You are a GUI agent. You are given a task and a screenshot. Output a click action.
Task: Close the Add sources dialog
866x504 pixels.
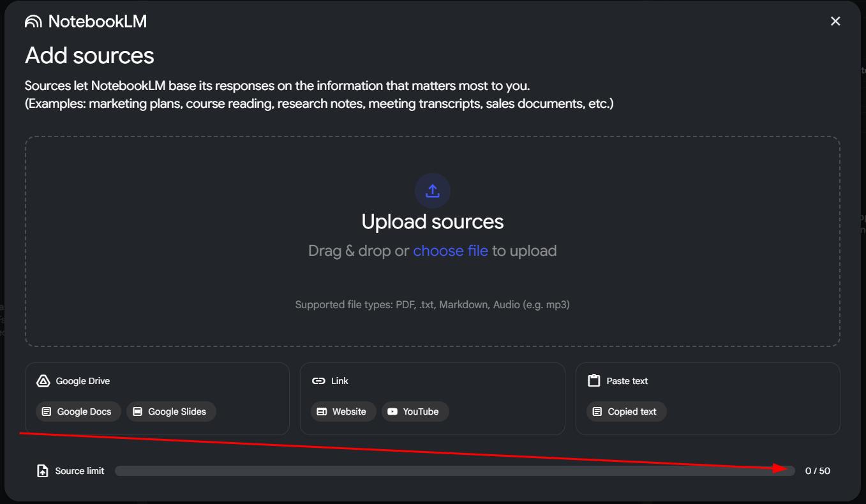[835, 21]
